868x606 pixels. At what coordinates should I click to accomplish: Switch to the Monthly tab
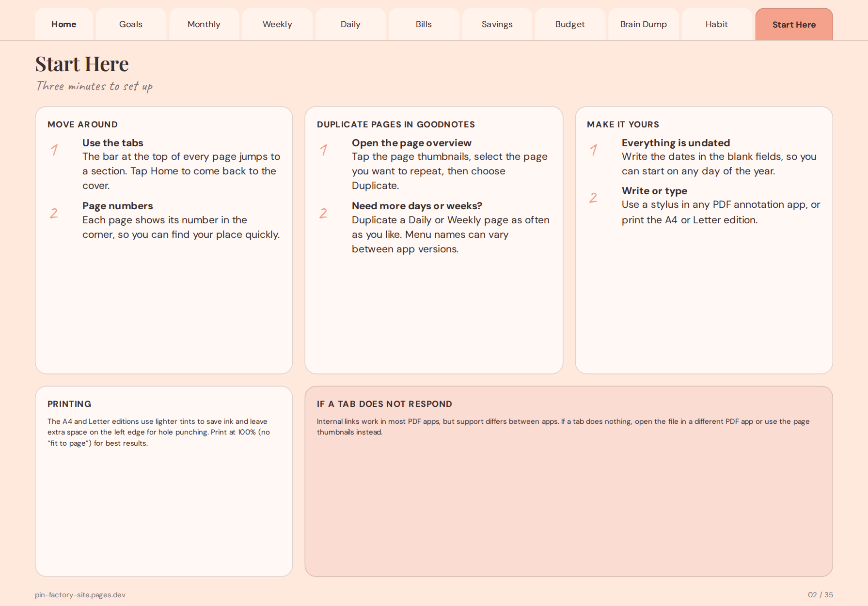coord(204,24)
